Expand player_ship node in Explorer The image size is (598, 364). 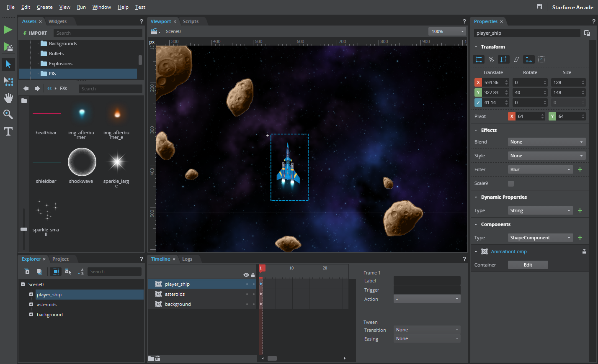pos(31,295)
